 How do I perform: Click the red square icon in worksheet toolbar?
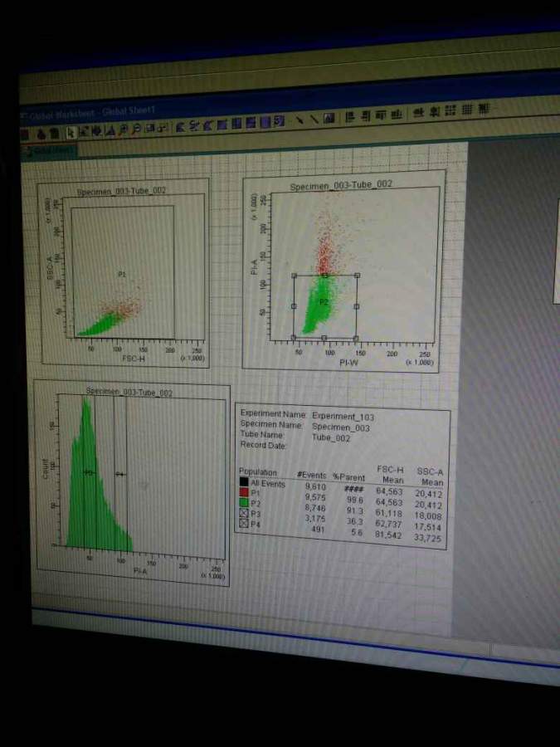(x=24, y=134)
